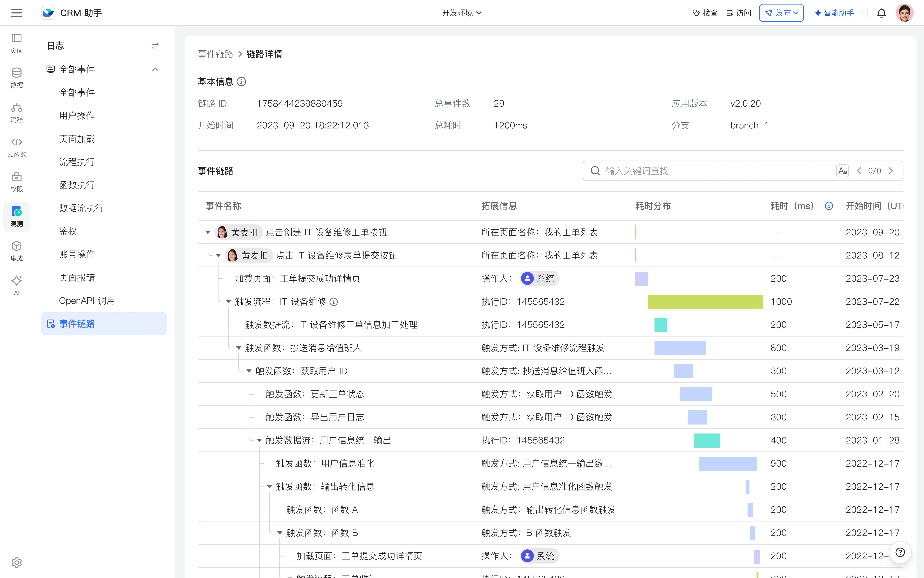Select 页面报错 in the log menu

pos(104,278)
